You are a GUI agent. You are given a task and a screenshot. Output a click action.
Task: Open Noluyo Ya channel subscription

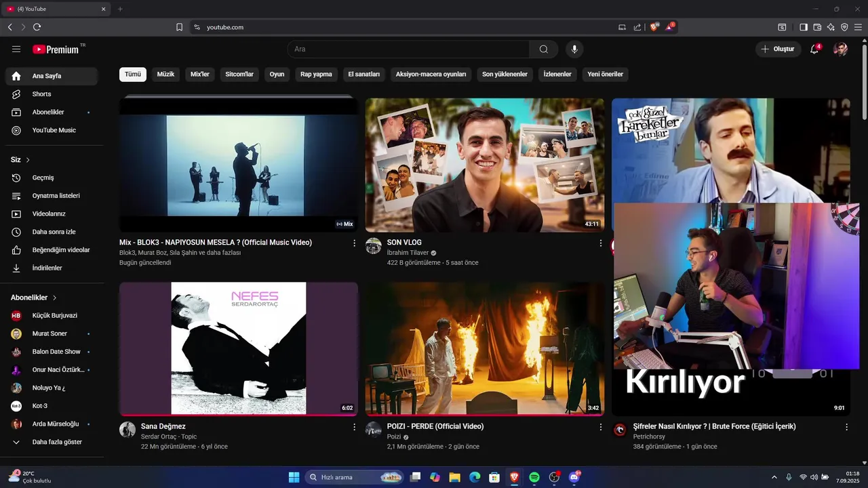point(52,388)
